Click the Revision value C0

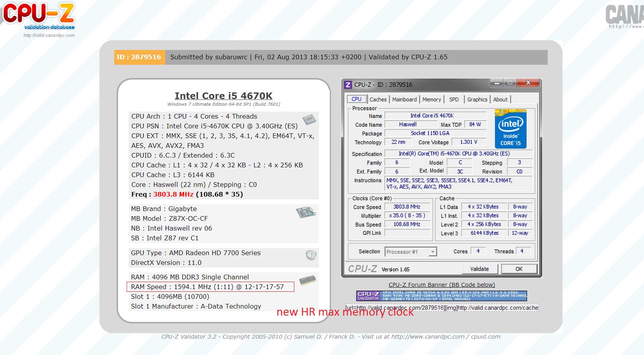point(520,171)
